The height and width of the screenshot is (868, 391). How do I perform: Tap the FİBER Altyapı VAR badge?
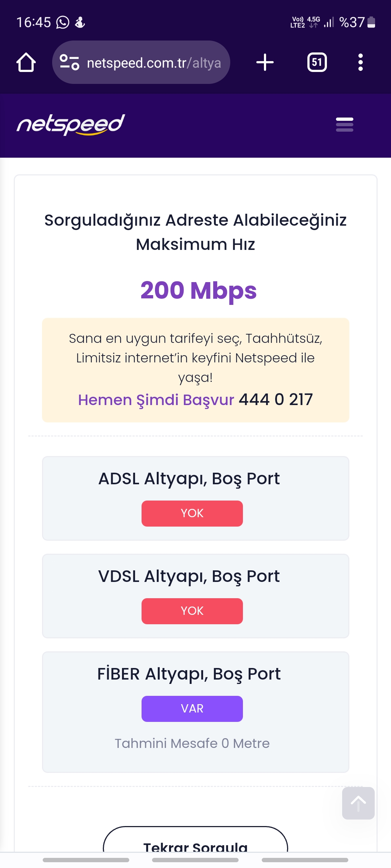[192, 709]
